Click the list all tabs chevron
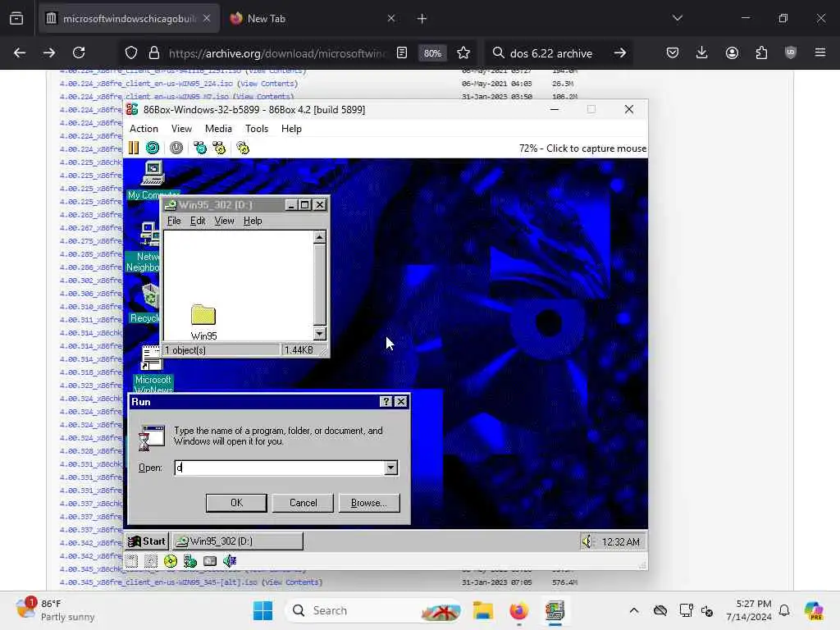 click(677, 18)
